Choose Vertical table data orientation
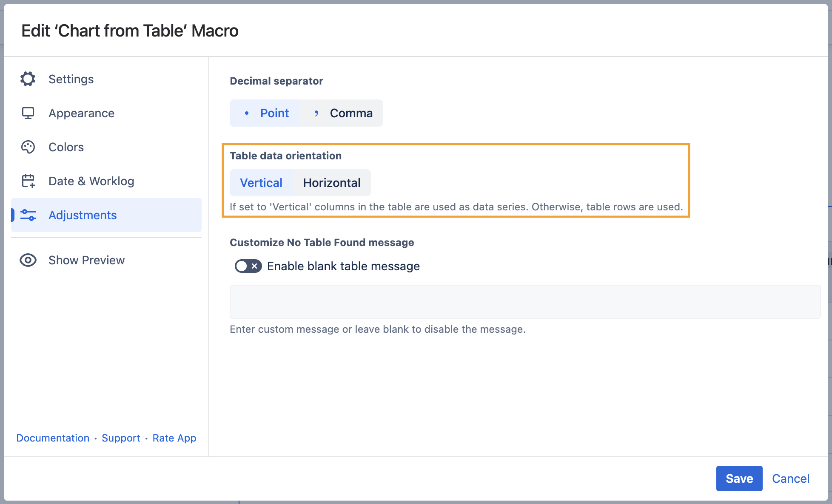832x504 pixels. 261,183
